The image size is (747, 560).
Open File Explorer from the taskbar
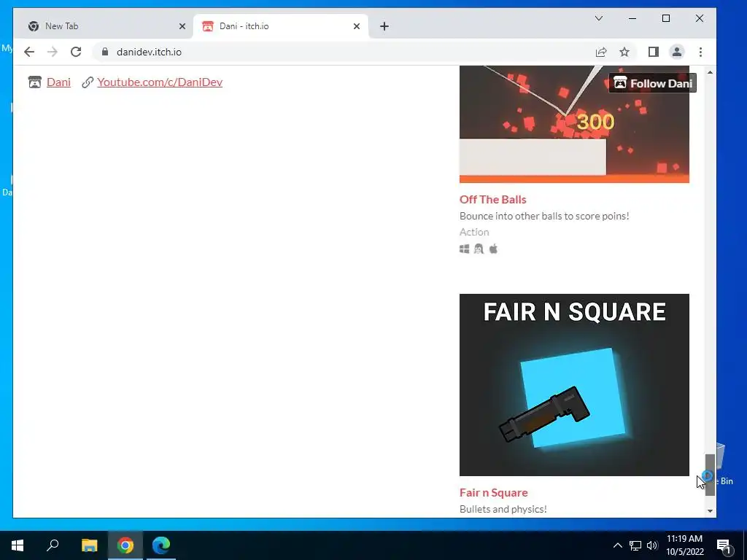click(89, 545)
